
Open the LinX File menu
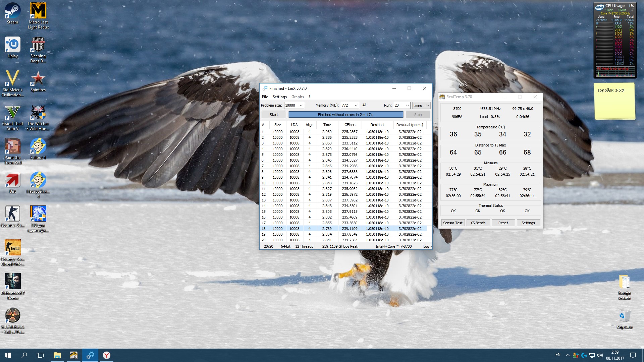click(265, 97)
